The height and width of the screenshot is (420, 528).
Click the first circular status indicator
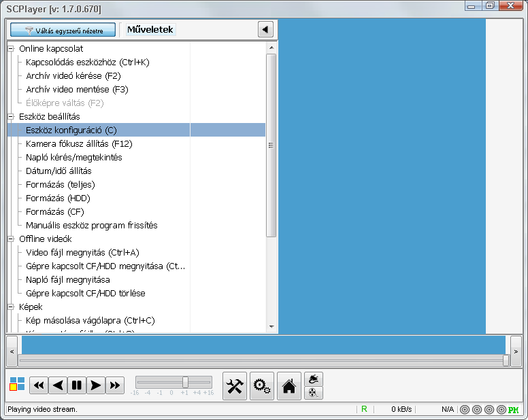point(465,410)
